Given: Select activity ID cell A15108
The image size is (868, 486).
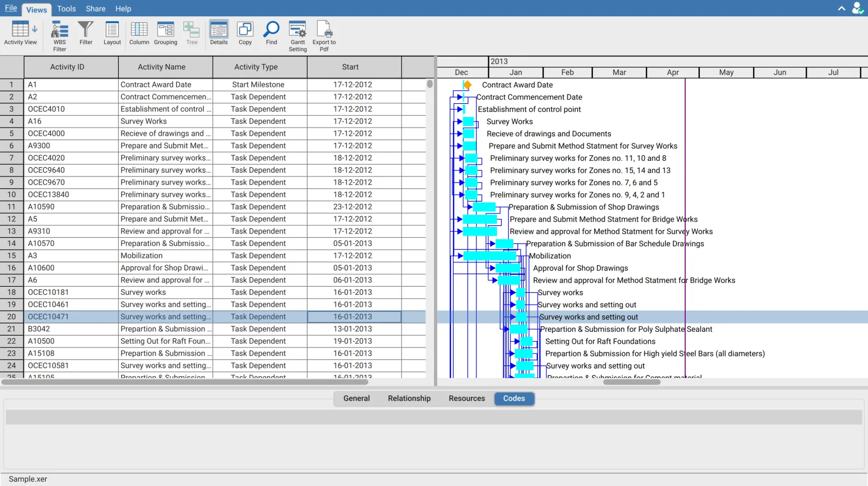Looking at the screenshot, I should tap(71, 354).
